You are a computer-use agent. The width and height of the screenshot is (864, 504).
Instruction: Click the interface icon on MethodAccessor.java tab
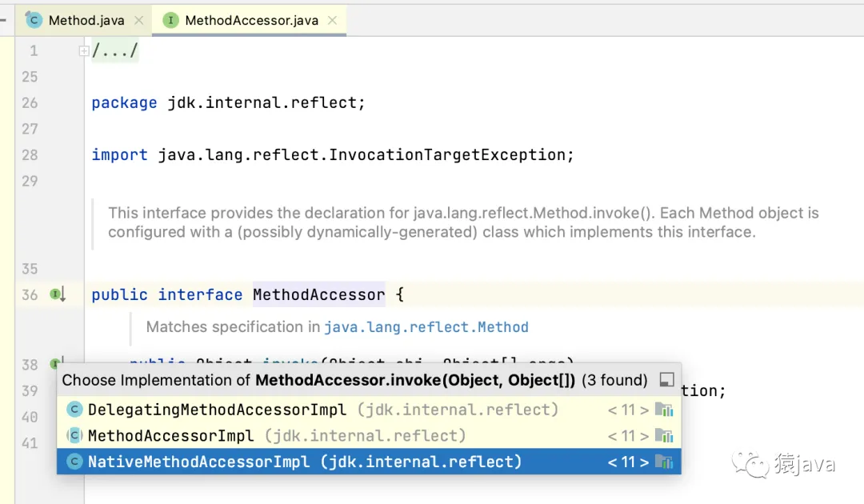coord(170,21)
